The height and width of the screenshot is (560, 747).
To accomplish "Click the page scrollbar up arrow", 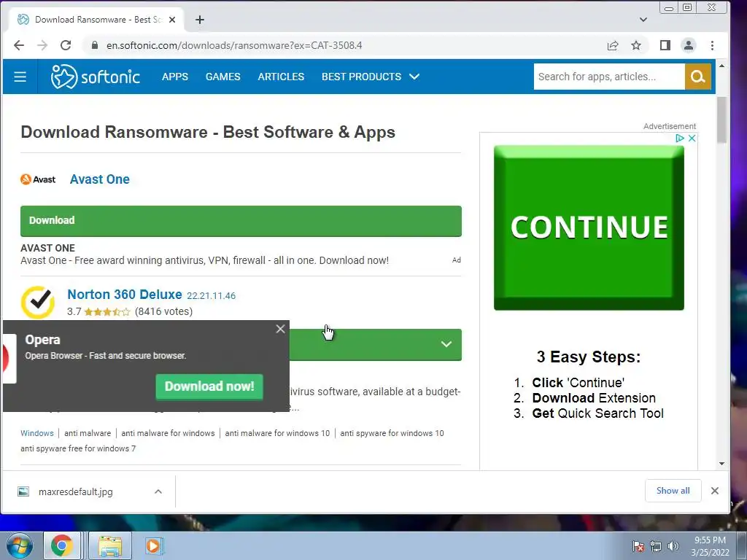I will tap(721, 66).
